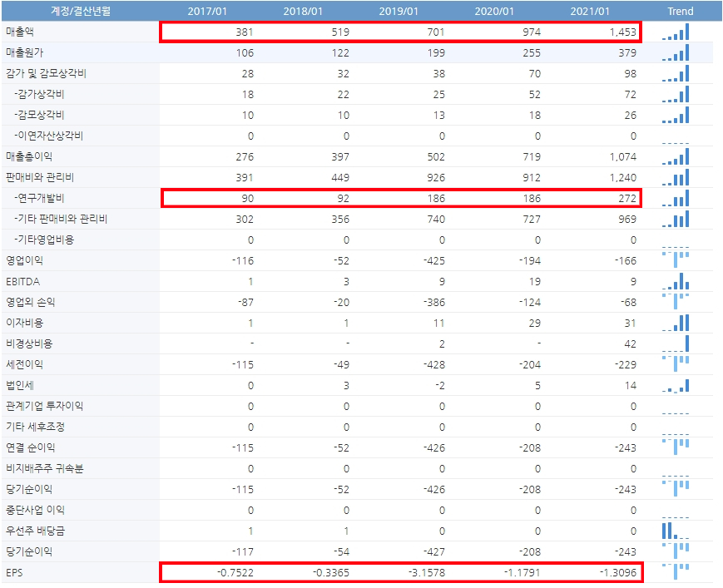Click the 영업이익 trend sparkline
Screen dimensions: 723x588
(x=676, y=260)
